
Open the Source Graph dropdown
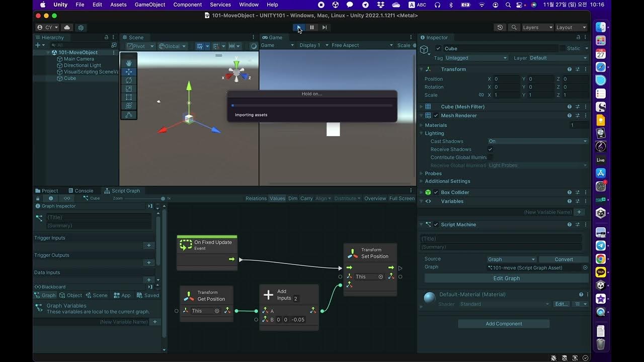(512, 259)
